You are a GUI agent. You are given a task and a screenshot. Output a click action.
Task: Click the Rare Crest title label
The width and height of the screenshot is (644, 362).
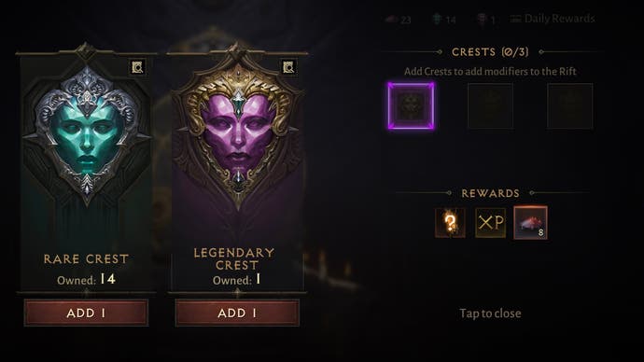(86, 259)
